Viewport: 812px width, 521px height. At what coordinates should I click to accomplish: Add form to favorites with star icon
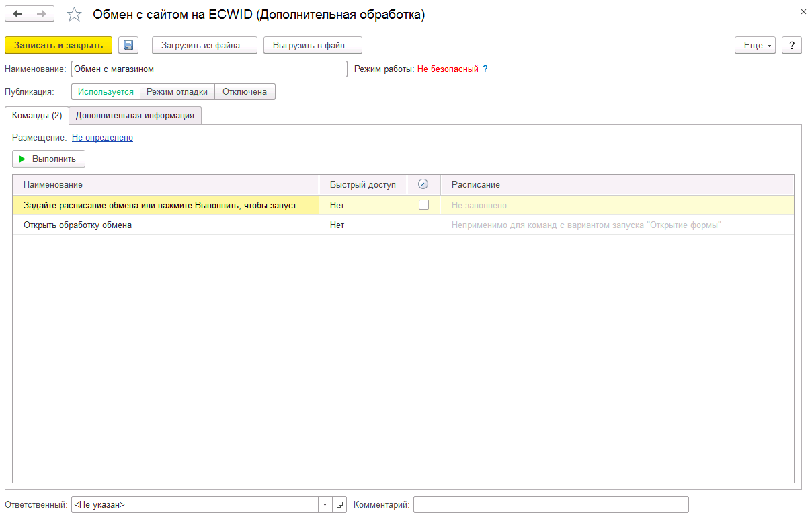point(75,14)
